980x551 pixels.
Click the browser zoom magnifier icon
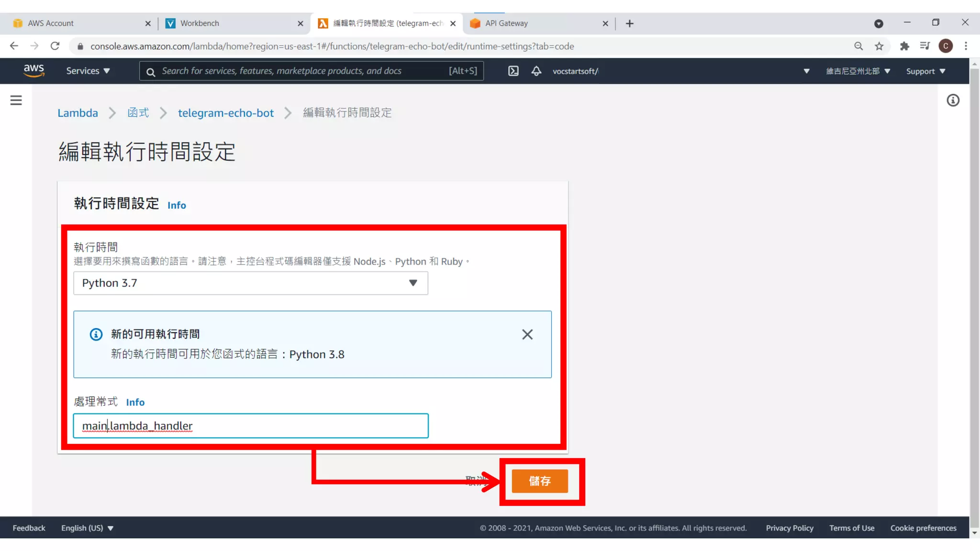[858, 46]
